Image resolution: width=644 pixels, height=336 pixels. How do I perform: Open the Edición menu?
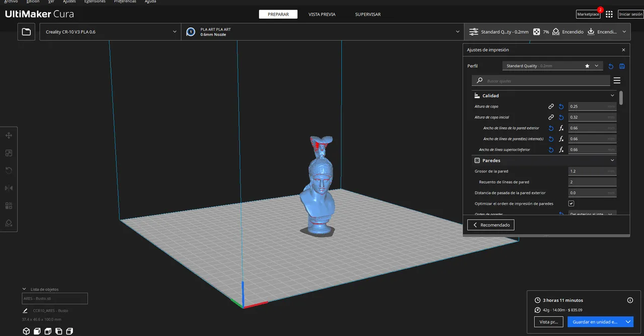pos(33,2)
